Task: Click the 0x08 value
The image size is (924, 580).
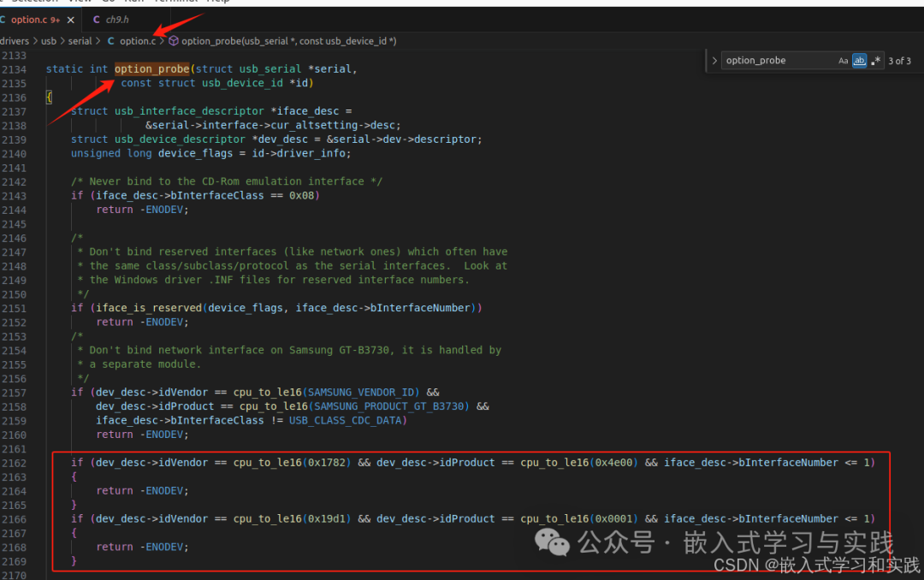Action: [x=302, y=196]
